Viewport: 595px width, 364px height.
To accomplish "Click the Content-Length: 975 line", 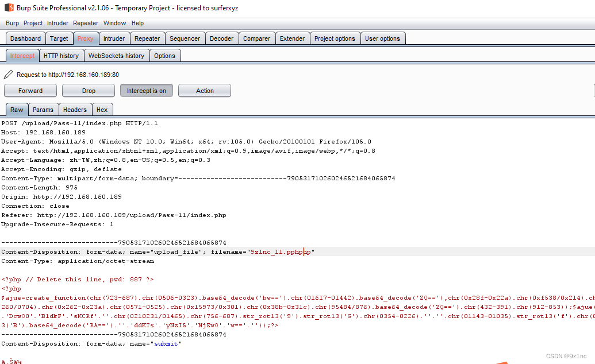I will [x=39, y=187].
